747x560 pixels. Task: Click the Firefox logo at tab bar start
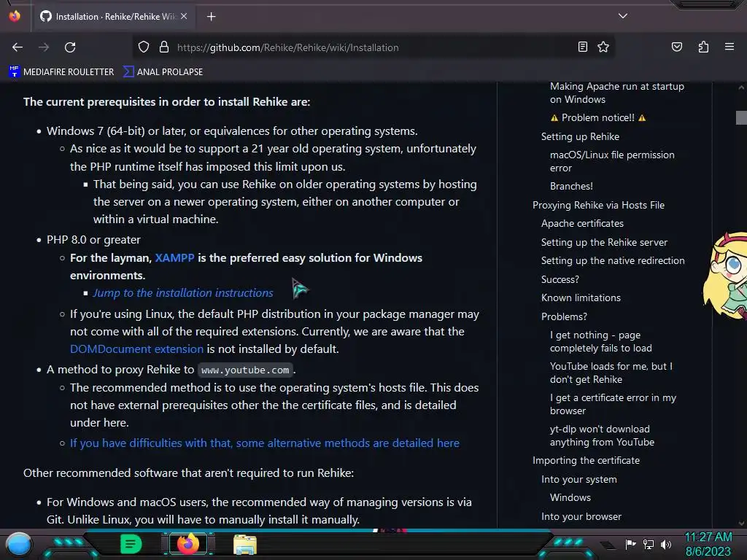15,16
